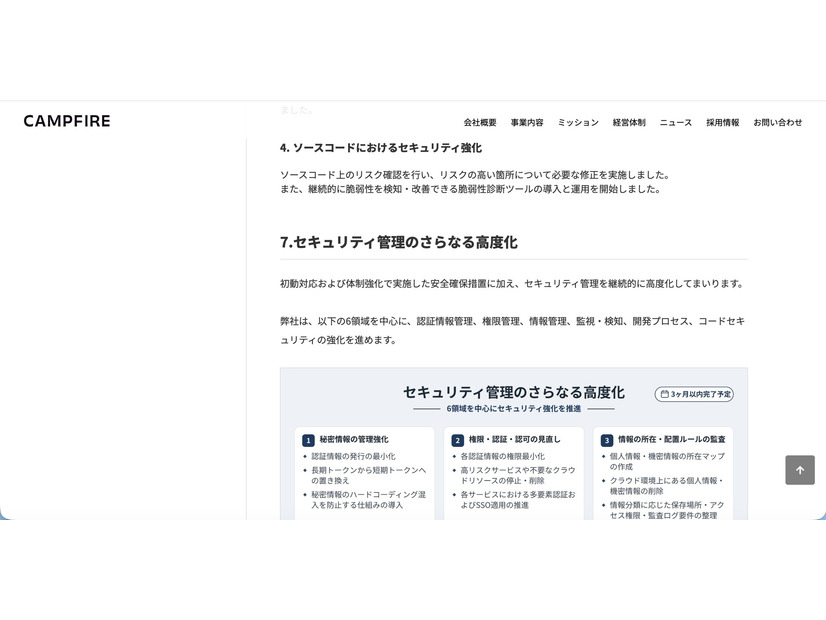
Task: Click bullet 長期トークンから短期トークンへの置き換え
Action: click(368, 475)
